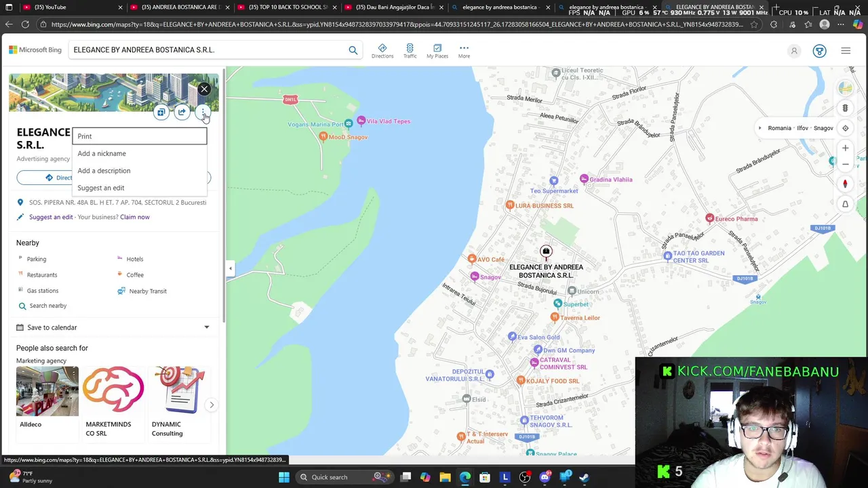868x488 pixels.
Task: Click the AVO Cafe map marker
Action: (x=472, y=259)
